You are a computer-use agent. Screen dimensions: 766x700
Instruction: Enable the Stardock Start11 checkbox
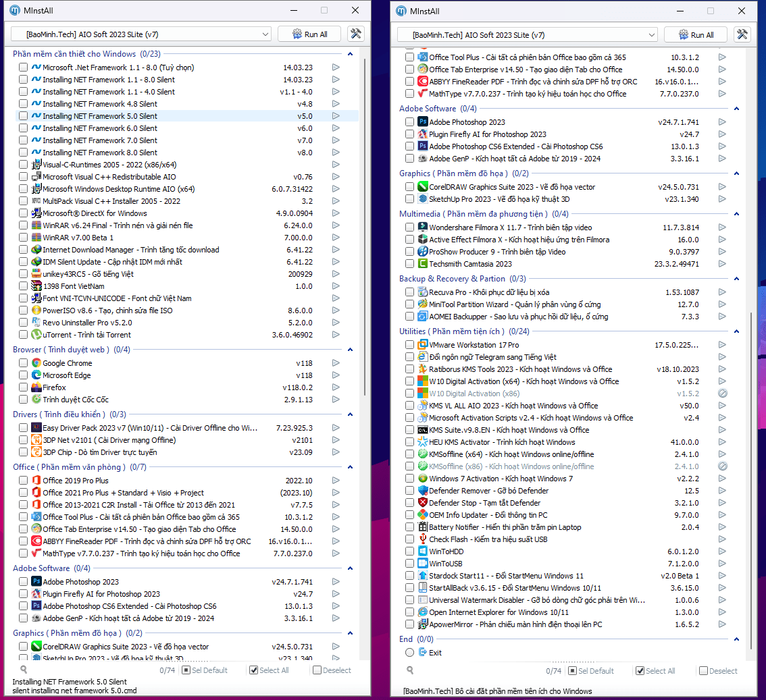tap(409, 576)
